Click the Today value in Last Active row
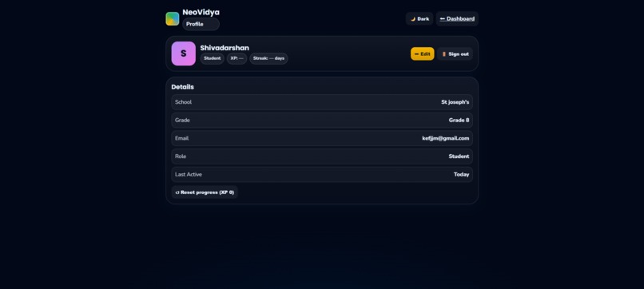This screenshot has height=289, width=644. point(461,175)
